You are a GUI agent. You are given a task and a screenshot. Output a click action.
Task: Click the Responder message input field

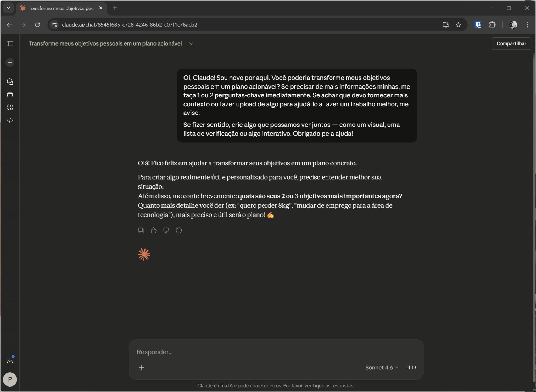(275, 352)
